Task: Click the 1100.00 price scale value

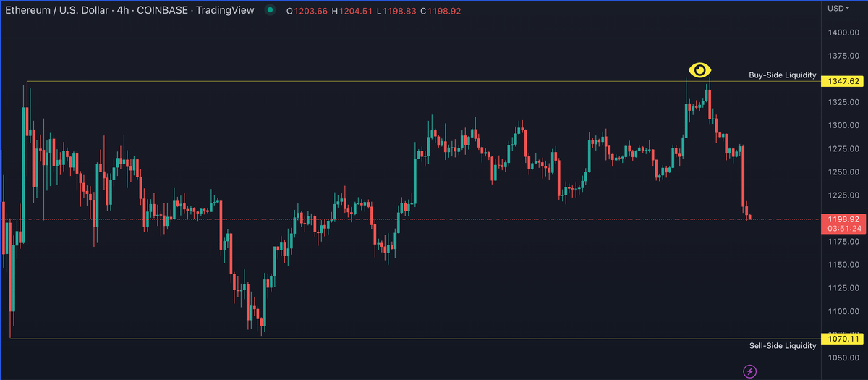Action: 844,311
